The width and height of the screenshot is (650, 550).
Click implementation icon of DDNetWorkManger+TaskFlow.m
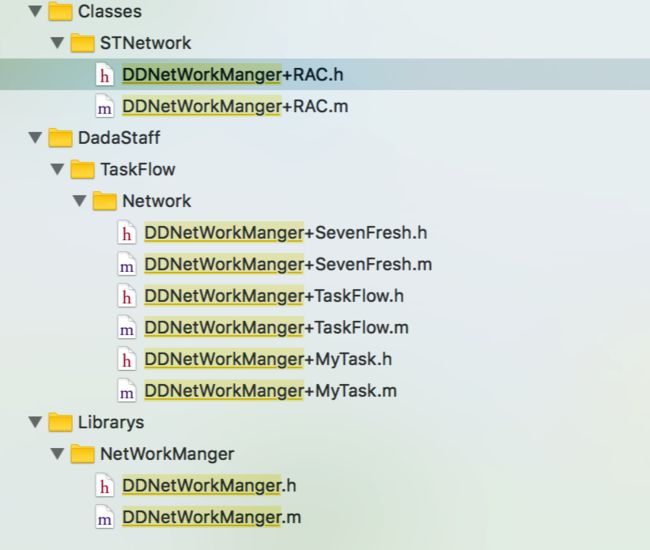126,327
